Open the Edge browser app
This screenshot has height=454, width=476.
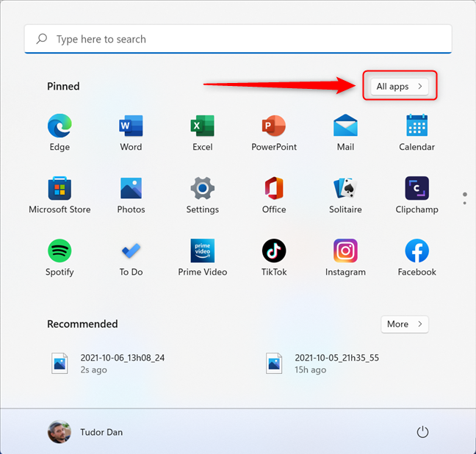click(x=59, y=133)
